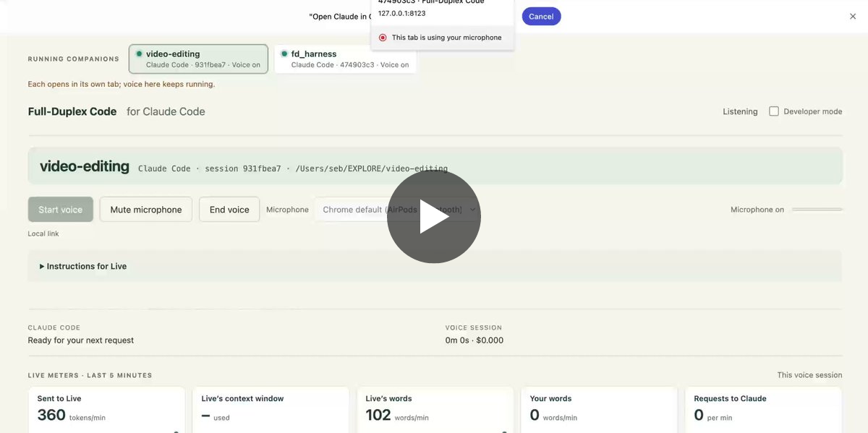This screenshot has width=868, height=433.
Task: Click the 127.0.0.1:8123 address text
Action: (x=402, y=13)
